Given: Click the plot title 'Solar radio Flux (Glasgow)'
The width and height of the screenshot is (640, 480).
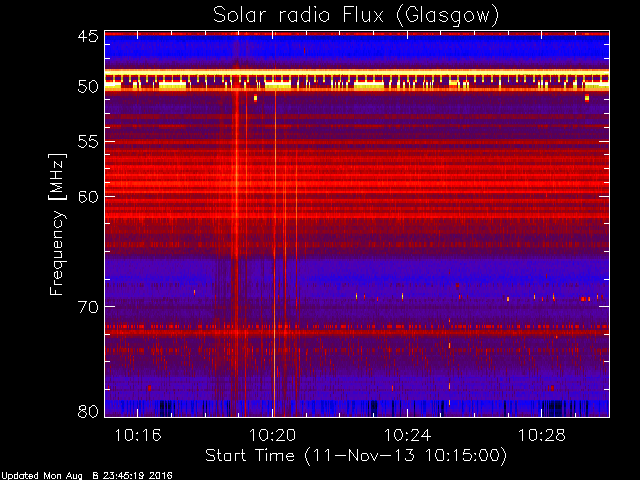Looking at the screenshot, I should tap(356, 16).
